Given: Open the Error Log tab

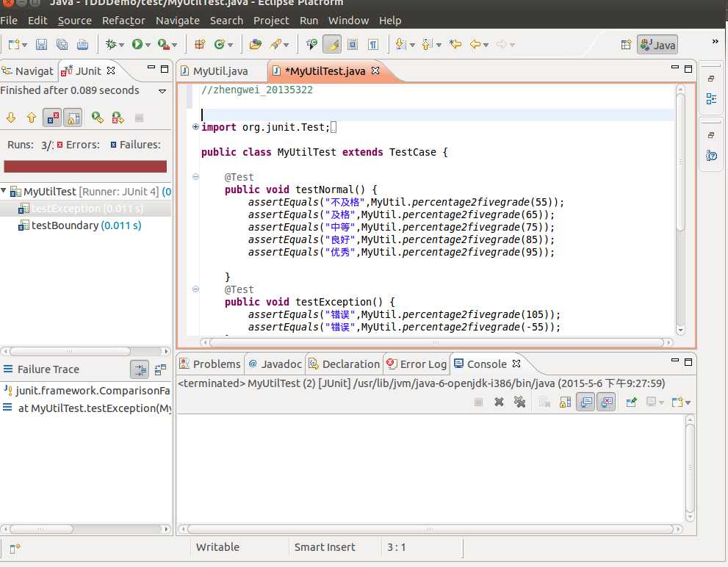Looking at the screenshot, I should coord(417,364).
